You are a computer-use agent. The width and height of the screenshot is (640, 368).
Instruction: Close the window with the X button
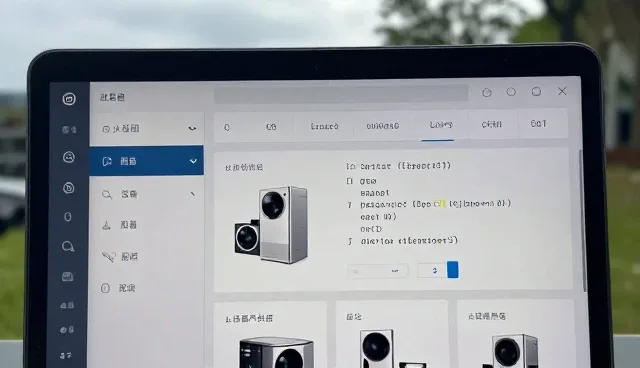tap(562, 91)
